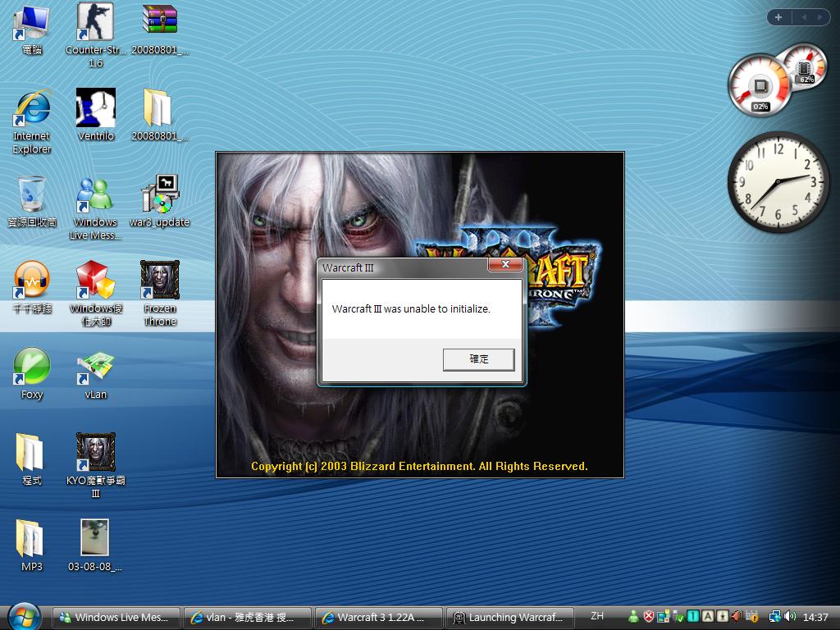Click the plus button to add sidebar gadgets
Viewport: 840px width, 630px height.
(778, 17)
